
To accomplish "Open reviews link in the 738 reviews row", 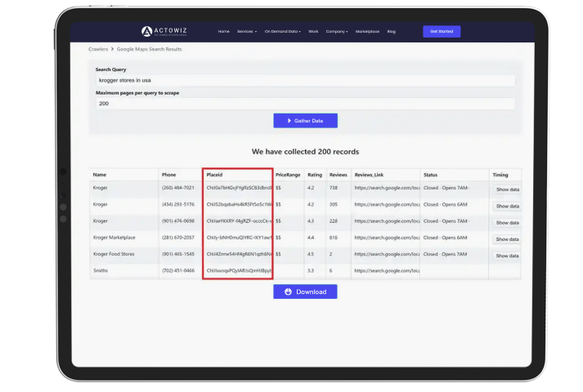I will pyautogui.click(x=387, y=188).
